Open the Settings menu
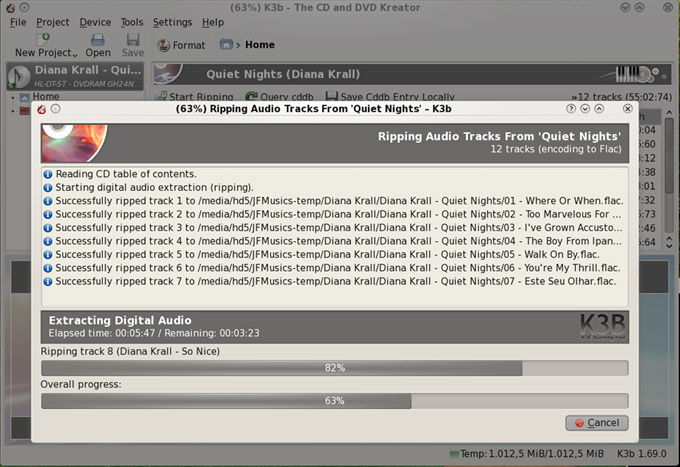This screenshot has height=467, width=680. pos(172,22)
